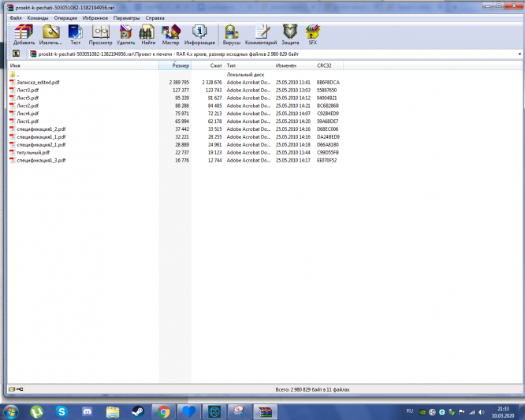
Task: Click the PDF icon of Записка_edited.pdf
Action: 13,82
